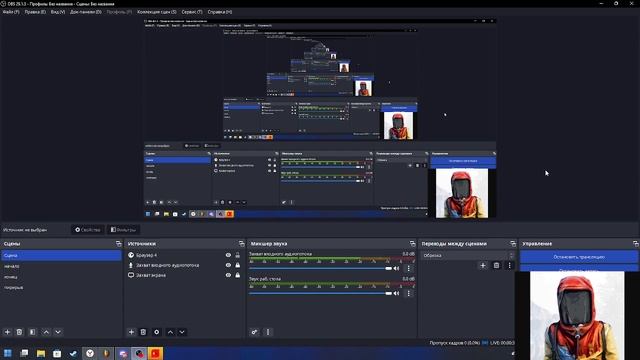Mute the Захват входного аудиопотока speaker icon

tap(396, 268)
